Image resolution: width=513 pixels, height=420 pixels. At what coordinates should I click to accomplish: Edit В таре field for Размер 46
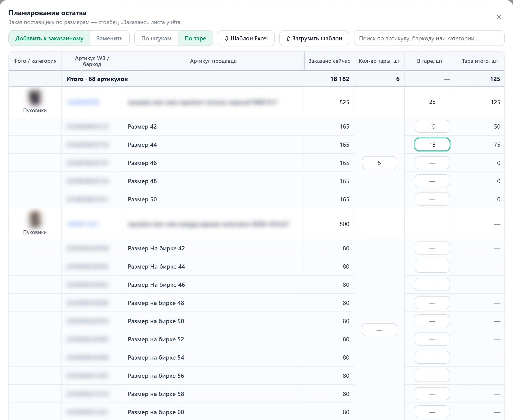[432, 163]
